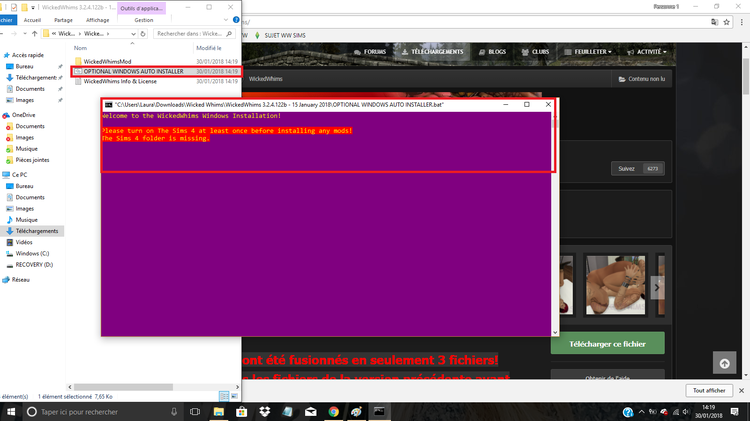Select Windows (C:) drive in navigation pane
The height and width of the screenshot is (421, 750).
(32, 253)
